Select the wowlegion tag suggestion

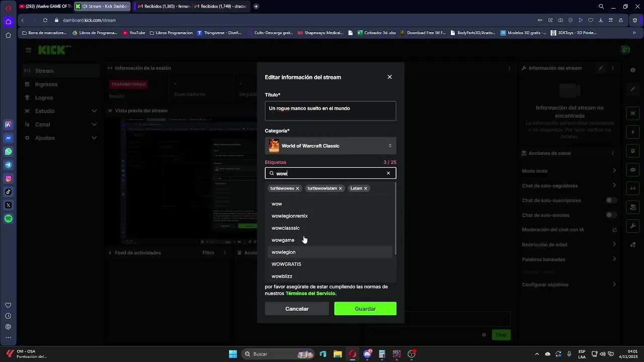tap(330, 252)
